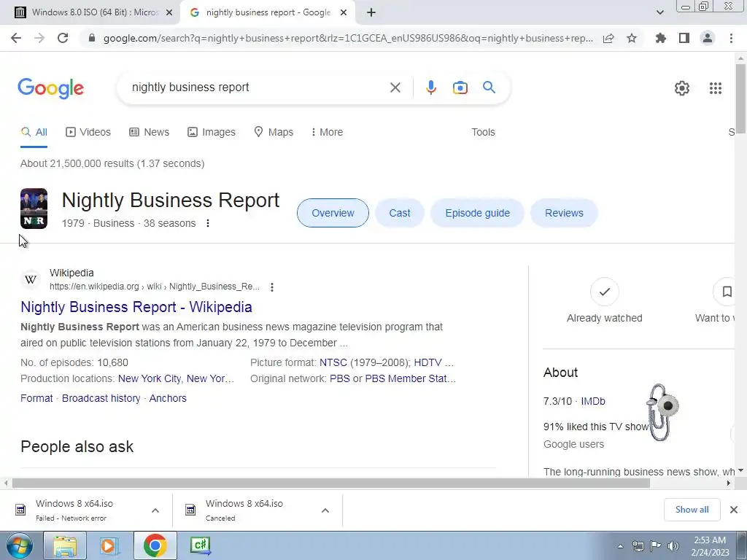
Task: Show all downloads button
Action: [x=692, y=510]
